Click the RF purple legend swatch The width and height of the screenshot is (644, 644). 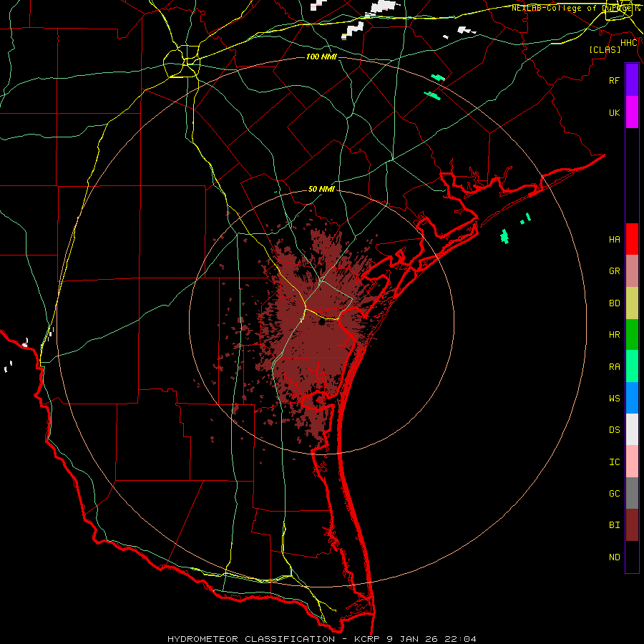click(x=632, y=80)
